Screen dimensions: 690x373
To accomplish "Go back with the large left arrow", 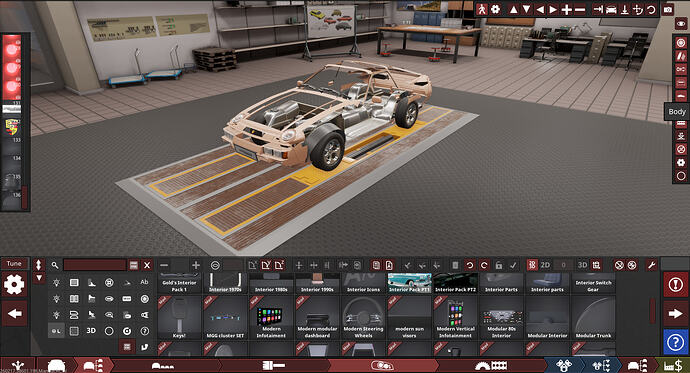I will point(15,314).
